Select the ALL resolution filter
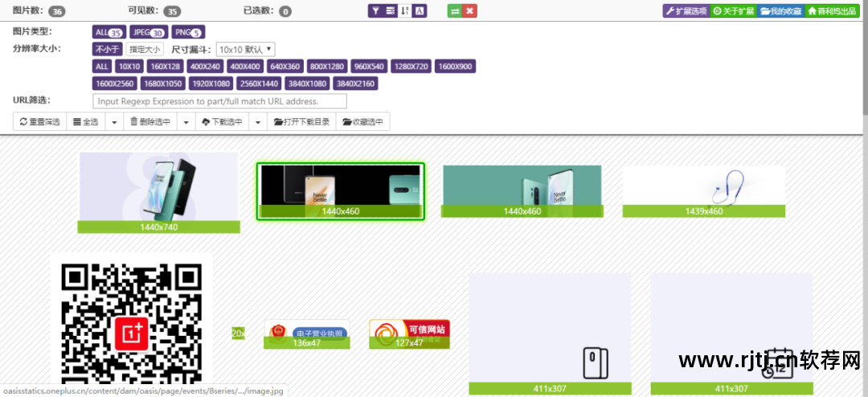Image resolution: width=868 pixels, height=397 pixels. pyautogui.click(x=102, y=67)
